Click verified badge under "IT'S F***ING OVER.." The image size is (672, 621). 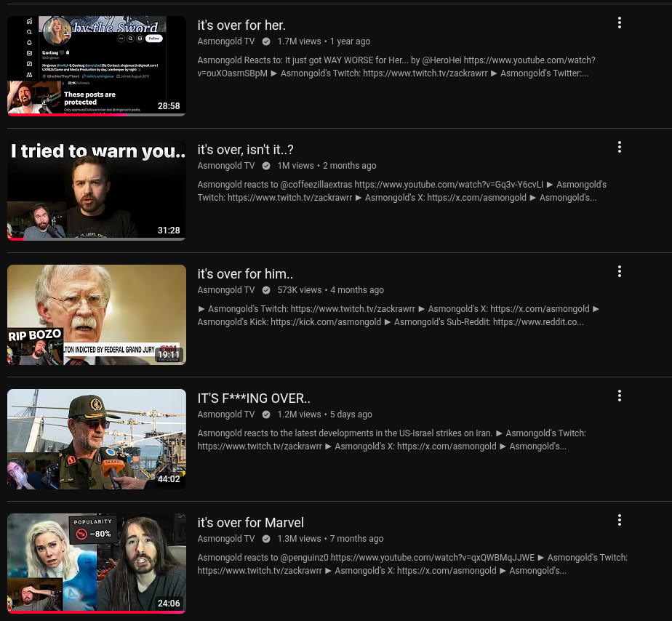(266, 414)
